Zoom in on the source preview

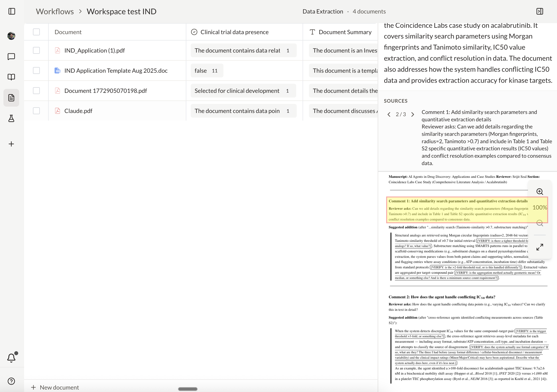(540, 192)
